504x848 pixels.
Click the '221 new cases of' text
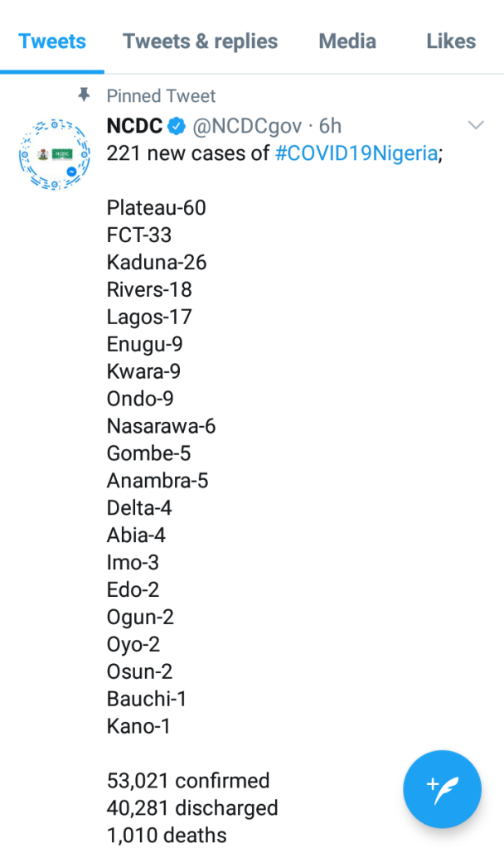(187, 153)
